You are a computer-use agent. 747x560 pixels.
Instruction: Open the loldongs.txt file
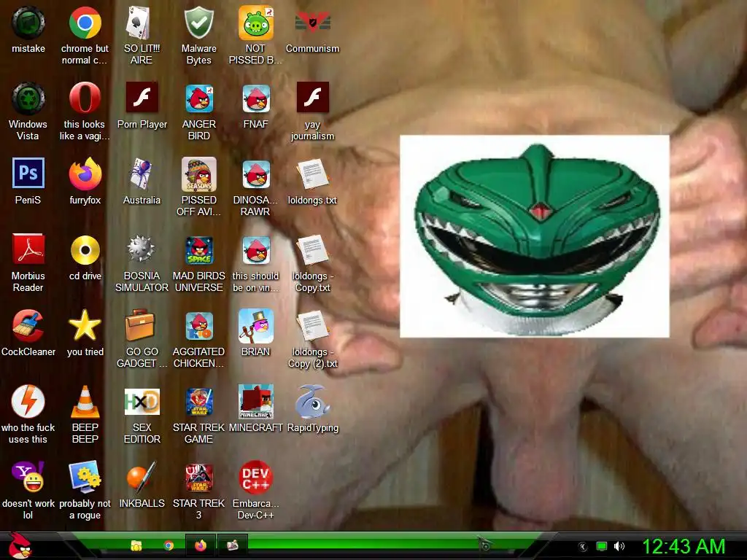(312, 174)
